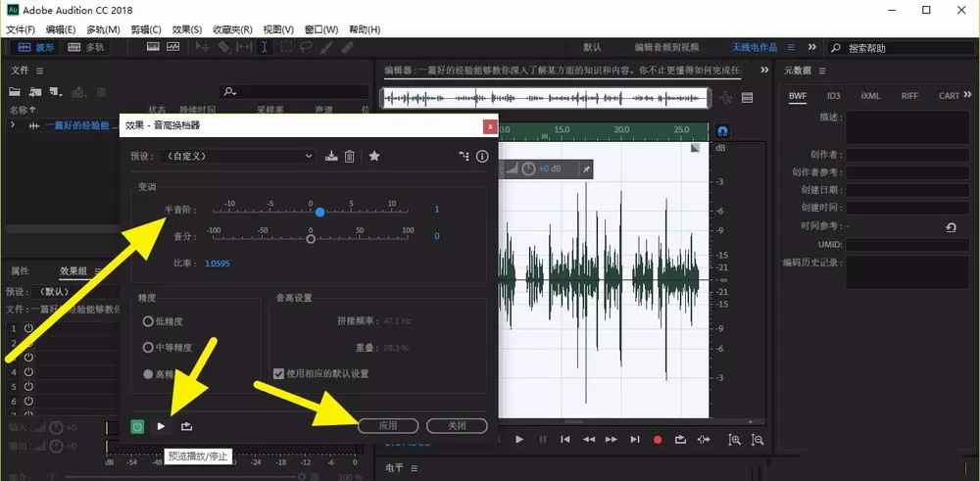The width and height of the screenshot is (980, 481).
Task: Click the favorite star icon
Action: [374, 156]
